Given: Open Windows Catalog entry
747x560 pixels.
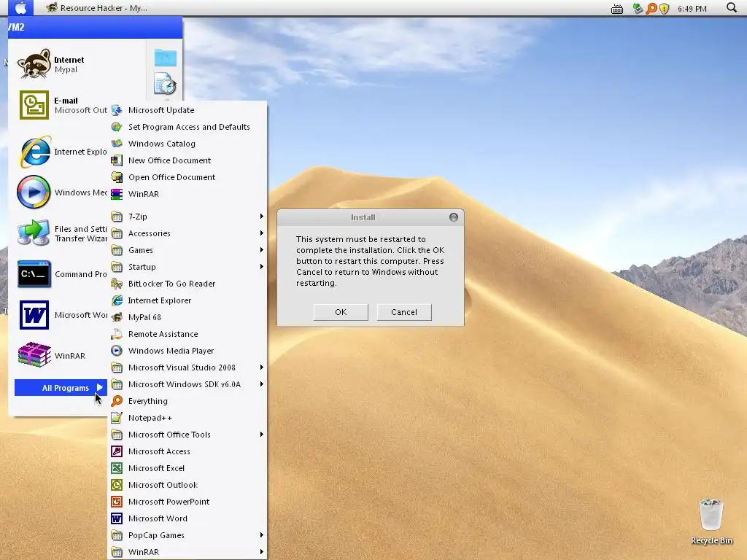Looking at the screenshot, I should [x=187, y=144].
